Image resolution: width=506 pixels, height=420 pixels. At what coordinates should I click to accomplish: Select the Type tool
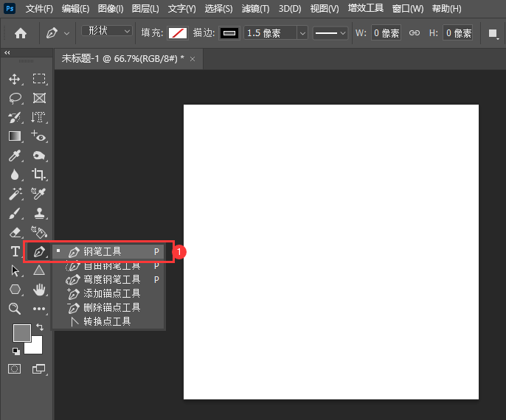point(15,251)
